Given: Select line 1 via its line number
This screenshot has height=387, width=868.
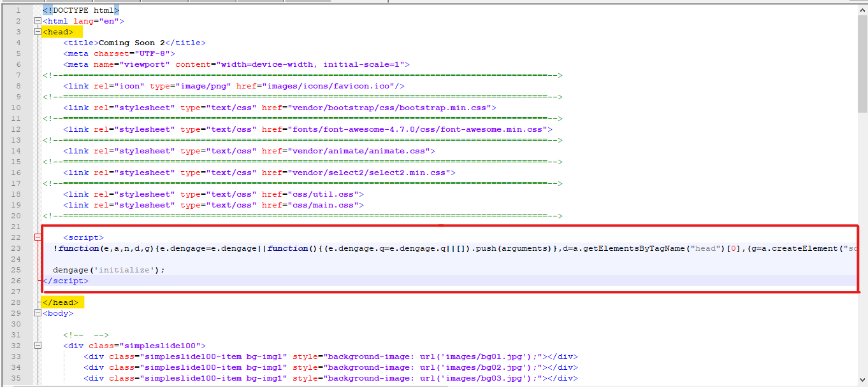Looking at the screenshot, I should coord(18,10).
